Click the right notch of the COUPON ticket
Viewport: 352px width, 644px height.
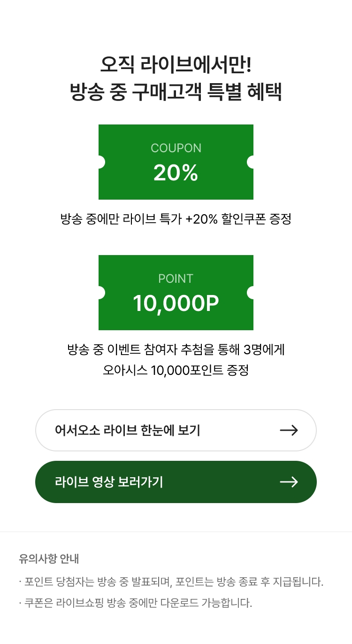(251, 162)
